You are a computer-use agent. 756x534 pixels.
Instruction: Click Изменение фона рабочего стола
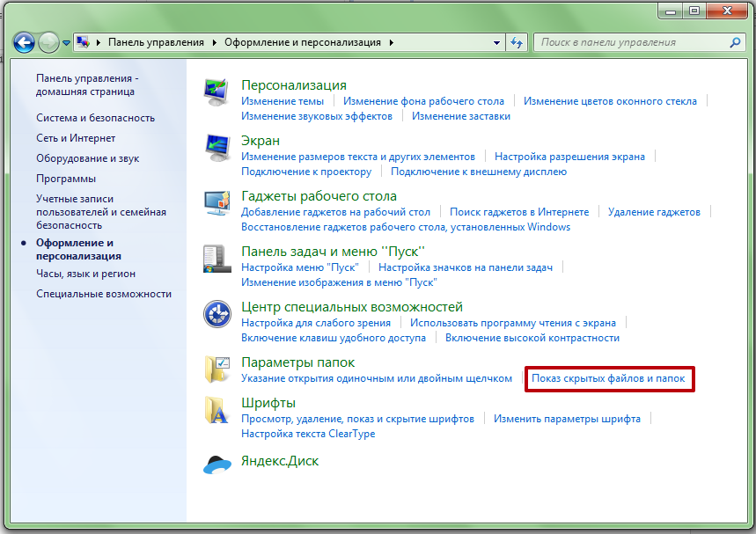(x=424, y=101)
